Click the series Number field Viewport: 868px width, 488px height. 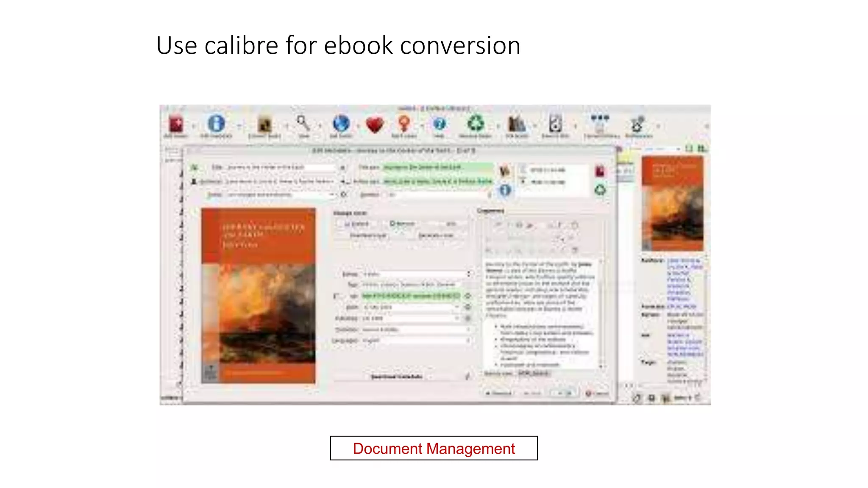(438, 195)
